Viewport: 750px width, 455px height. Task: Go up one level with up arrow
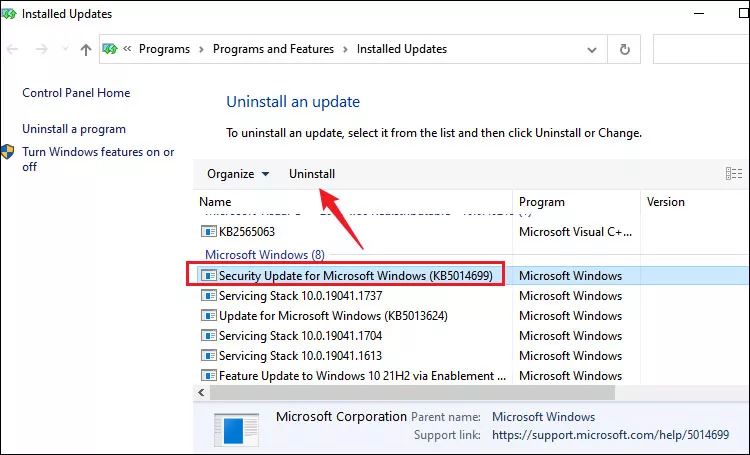86,49
